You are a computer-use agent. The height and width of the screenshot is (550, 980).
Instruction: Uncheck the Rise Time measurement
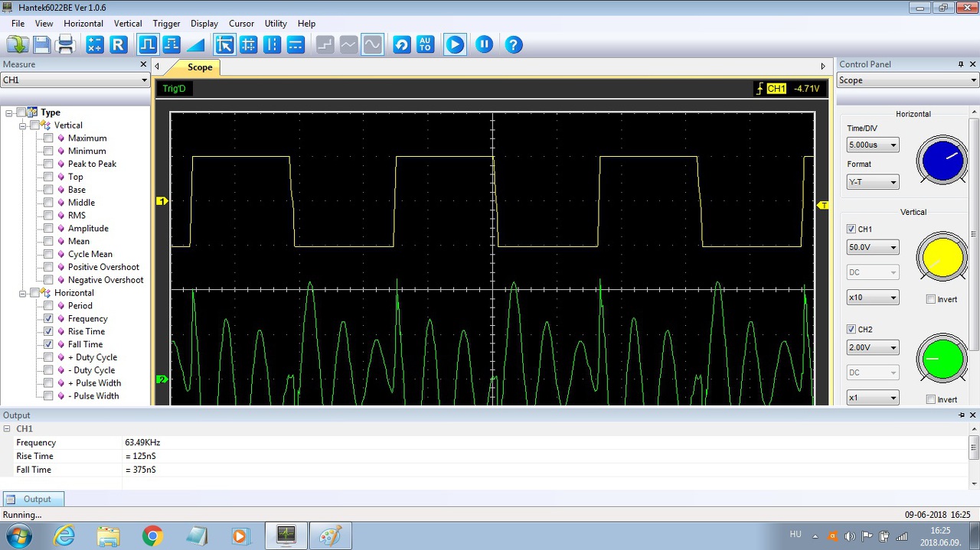point(49,331)
